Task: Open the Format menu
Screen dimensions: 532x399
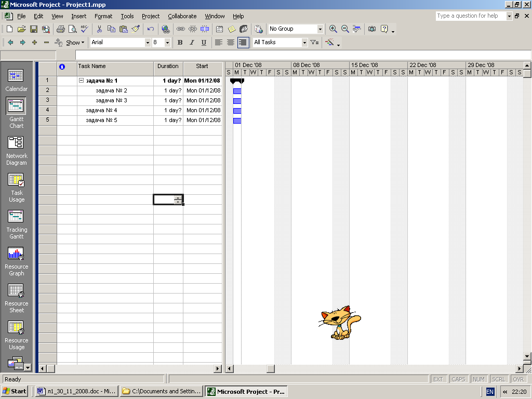Action: (x=103, y=16)
